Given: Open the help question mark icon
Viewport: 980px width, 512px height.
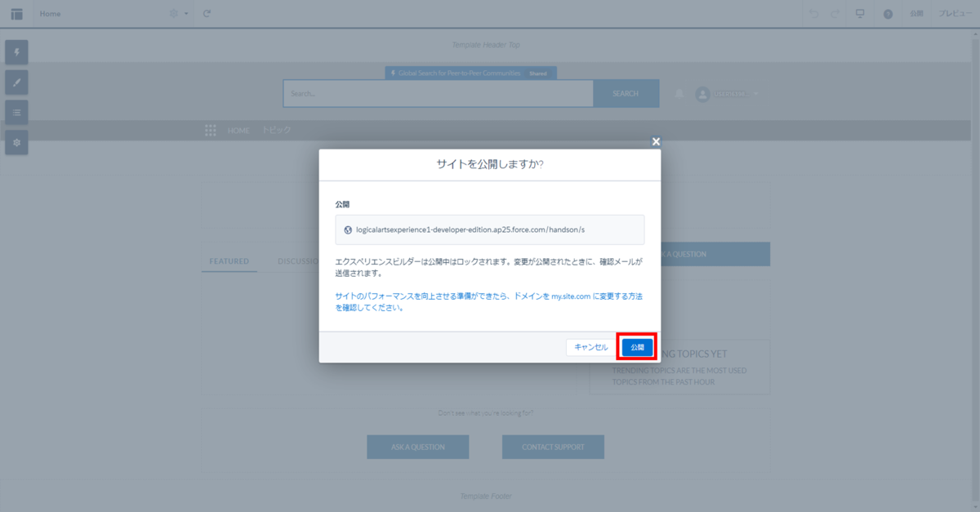Looking at the screenshot, I should 888,14.
